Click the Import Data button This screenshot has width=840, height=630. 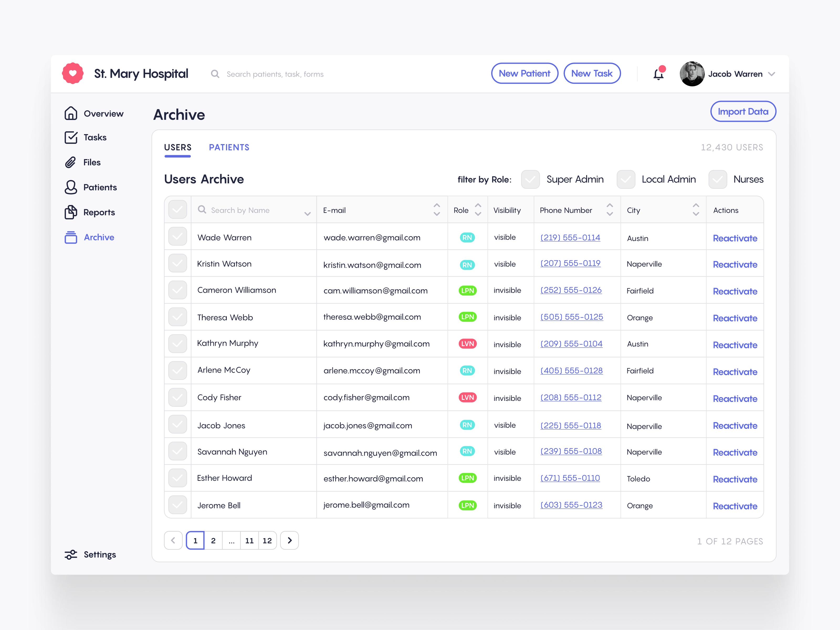tap(743, 111)
